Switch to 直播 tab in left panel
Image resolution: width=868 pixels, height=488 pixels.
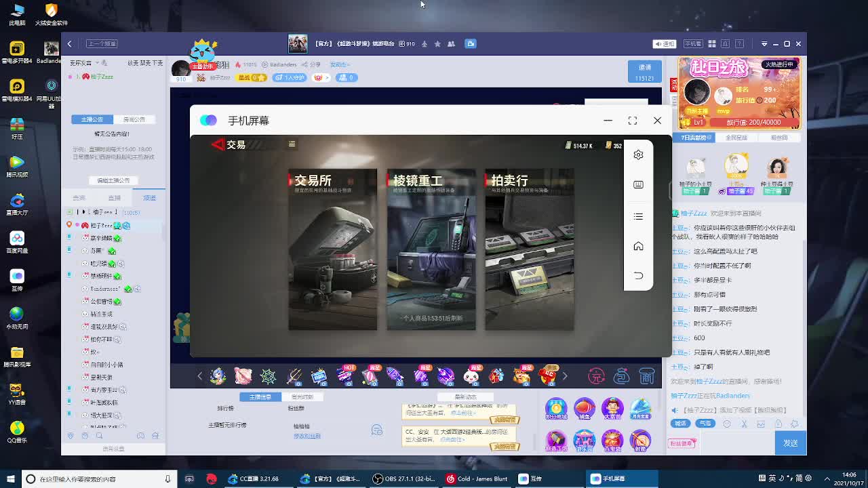click(x=114, y=198)
